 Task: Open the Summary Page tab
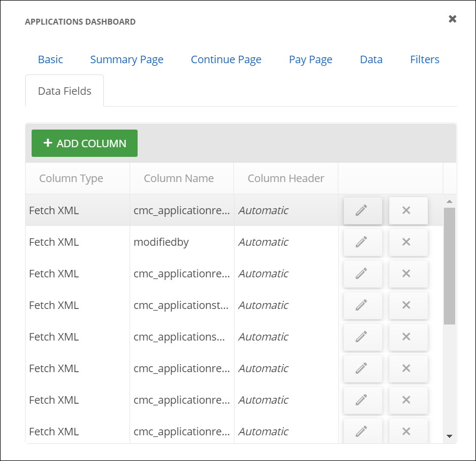tap(127, 59)
